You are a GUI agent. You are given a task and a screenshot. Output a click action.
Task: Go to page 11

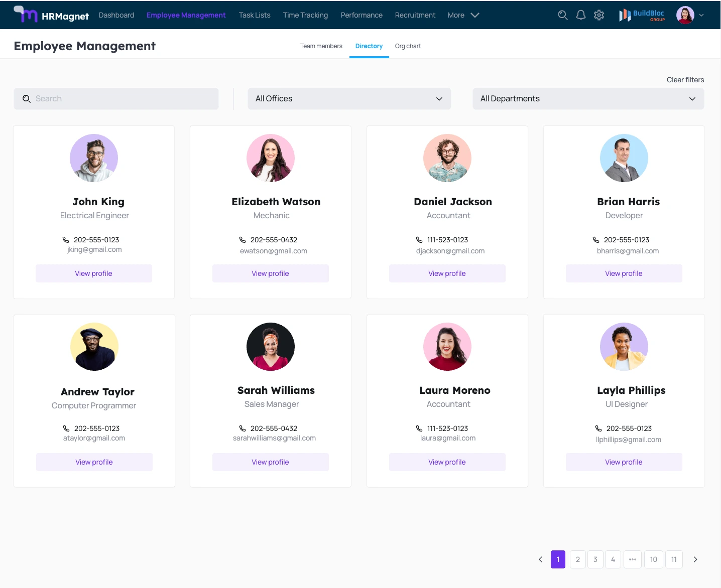(x=674, y=559)
